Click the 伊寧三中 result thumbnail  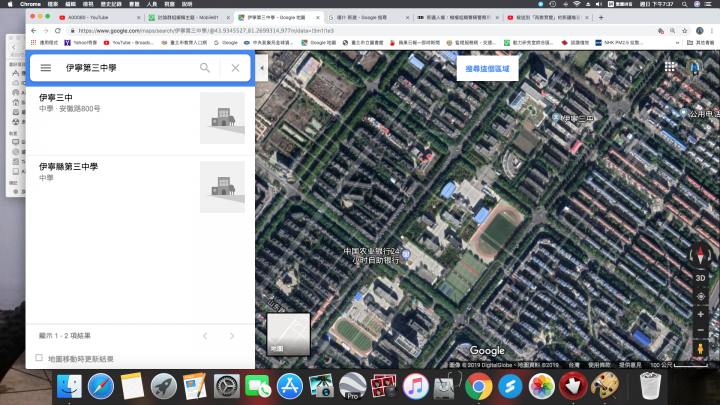click(x=222, y=118)
